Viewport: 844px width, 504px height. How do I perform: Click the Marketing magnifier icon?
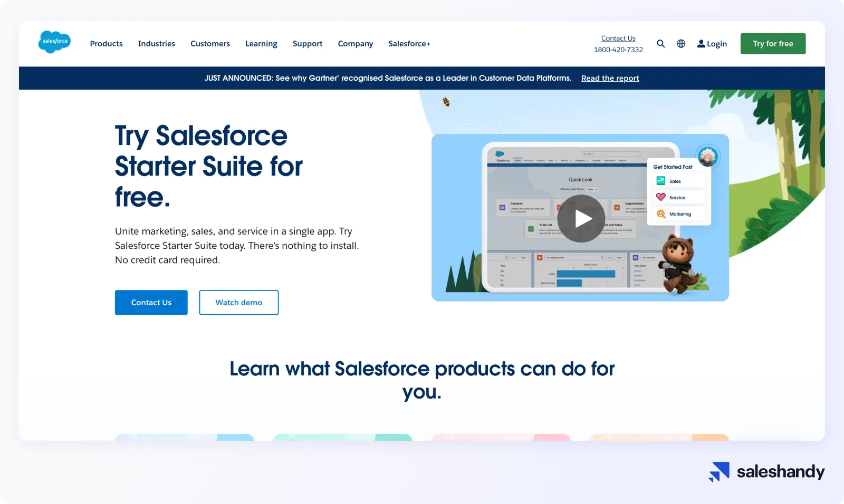click(661, 214)
